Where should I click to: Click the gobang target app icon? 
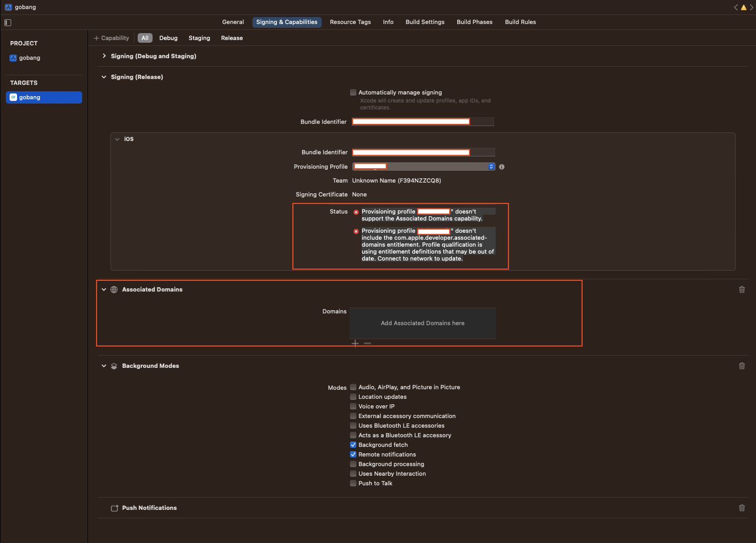[x=13, y=97]
